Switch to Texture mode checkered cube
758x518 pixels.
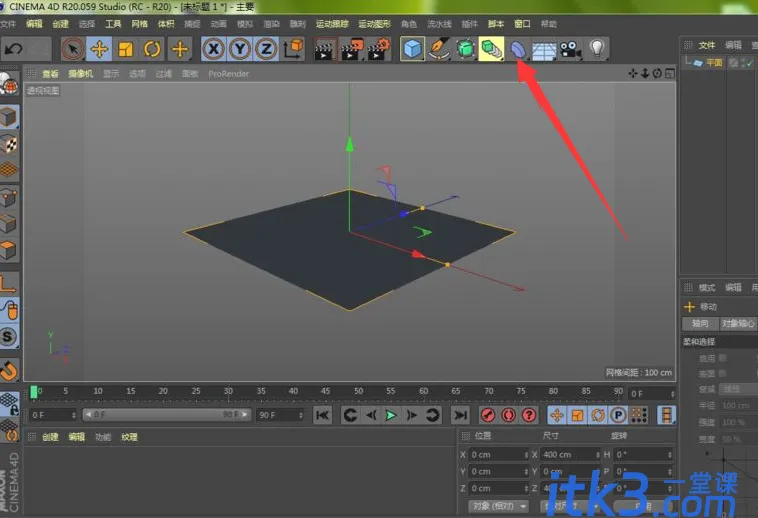(9, 144)
